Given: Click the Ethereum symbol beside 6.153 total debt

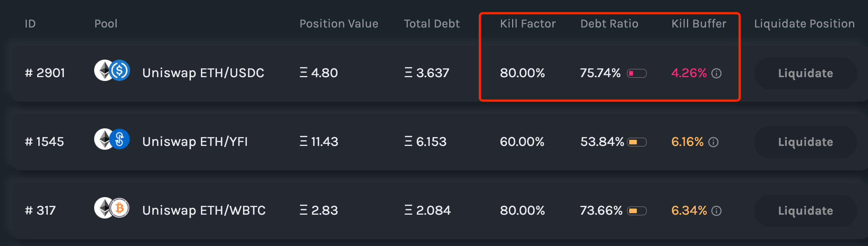Looking at the screenshot, I should tap(408, 141).
